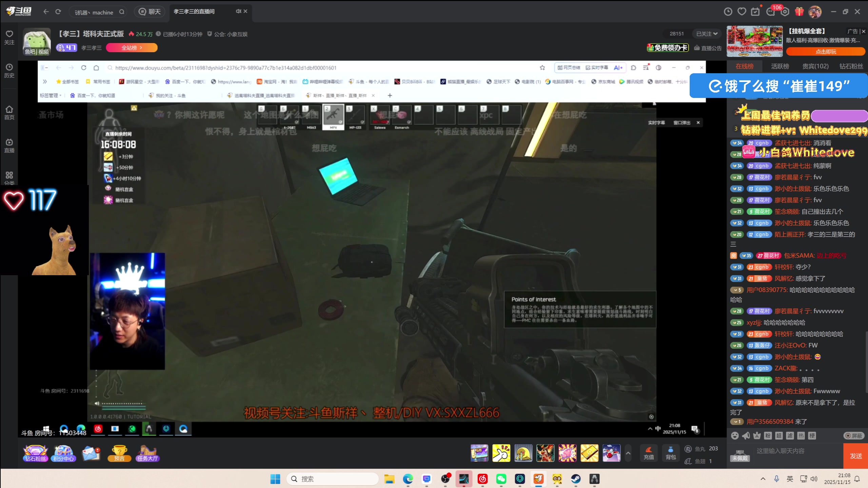
Task: Expand the gift list arrow
Action: 628,453
